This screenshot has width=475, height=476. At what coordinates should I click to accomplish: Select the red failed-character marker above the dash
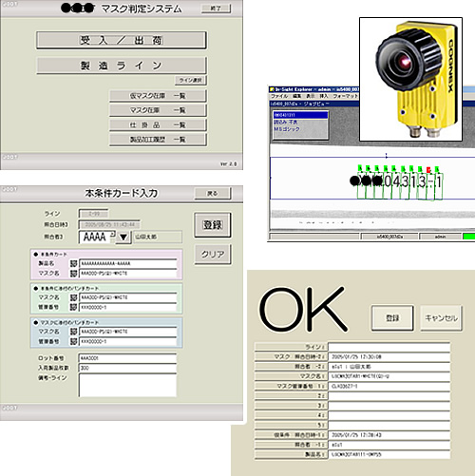[x=428, y=170]
